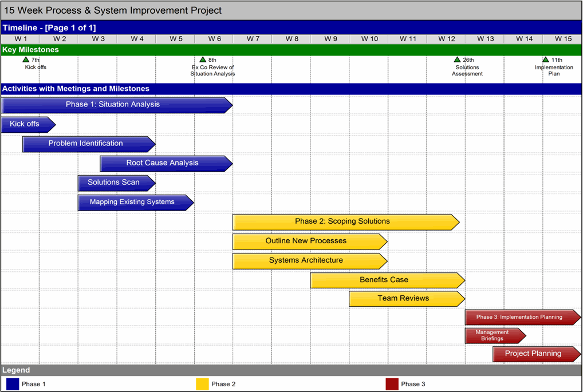
Task: Select the Systems Architecture task bar
Action: (x=310, y=261)
